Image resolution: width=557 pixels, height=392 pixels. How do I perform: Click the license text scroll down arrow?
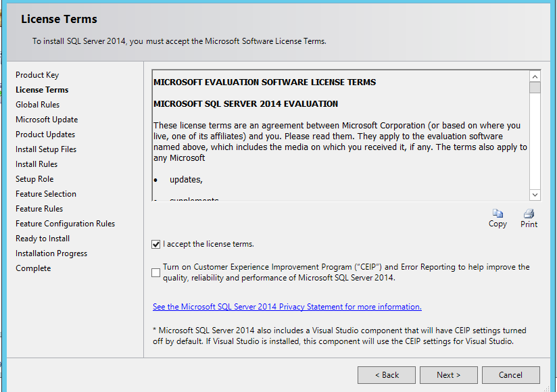tap(535, 195)
